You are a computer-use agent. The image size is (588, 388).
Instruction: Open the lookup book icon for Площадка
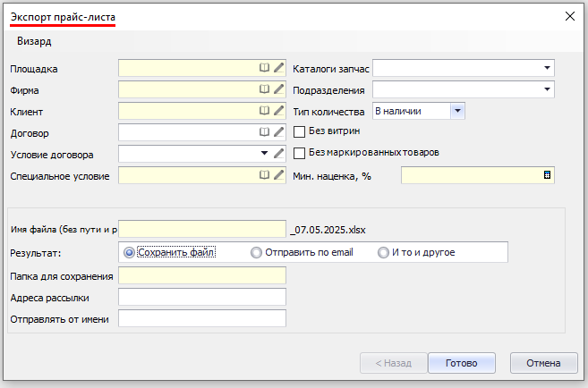click(x=264, y=68)
